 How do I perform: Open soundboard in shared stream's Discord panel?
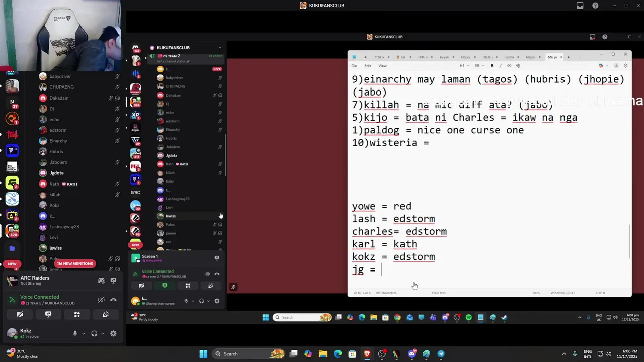pyautogui.click(x=211, y=286)
